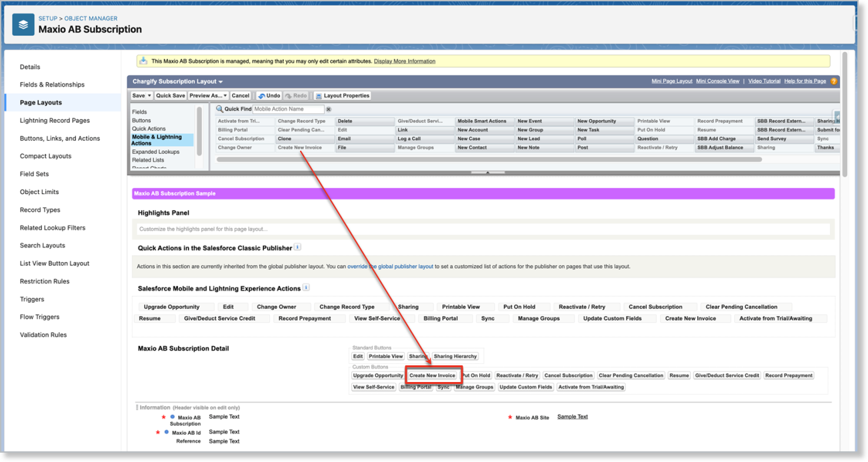This screenshot has height=462, width=868.
Task: Open the Display More Information link
Action: click(x=405, y=61)
